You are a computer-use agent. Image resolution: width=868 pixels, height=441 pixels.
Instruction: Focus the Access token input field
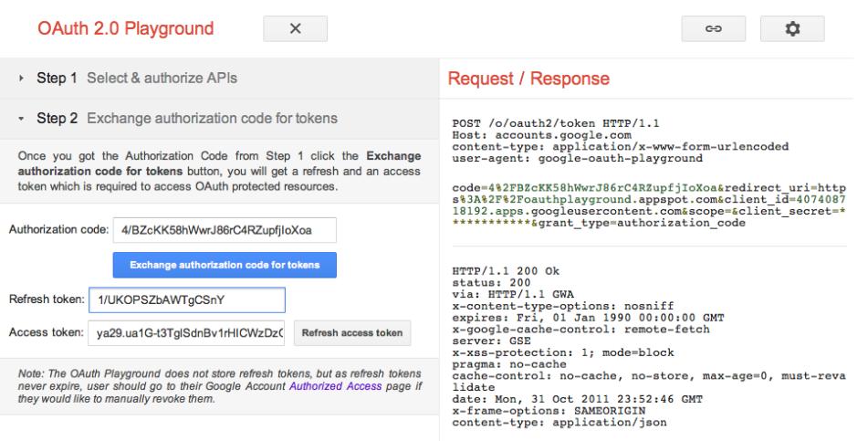pos(186,333)
